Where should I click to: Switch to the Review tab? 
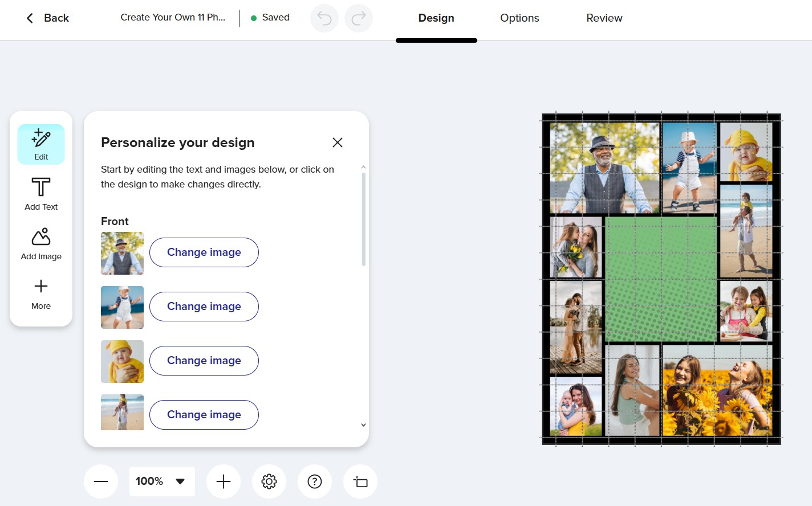click(604, 18)
